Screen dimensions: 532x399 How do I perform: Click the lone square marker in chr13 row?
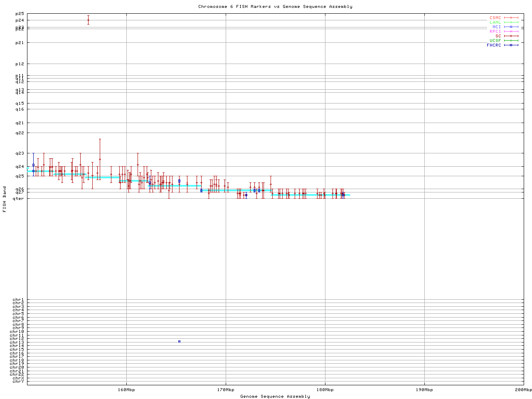point(179,341)
